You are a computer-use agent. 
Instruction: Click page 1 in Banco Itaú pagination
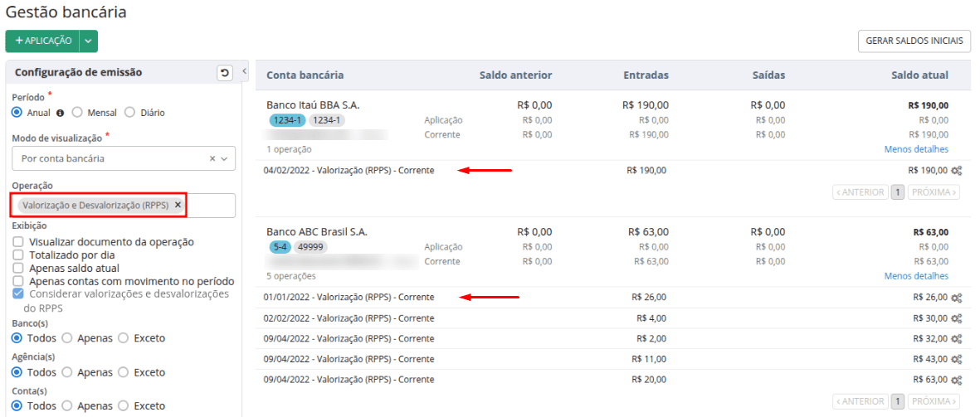pyautogui.click(x=898, y=192)
